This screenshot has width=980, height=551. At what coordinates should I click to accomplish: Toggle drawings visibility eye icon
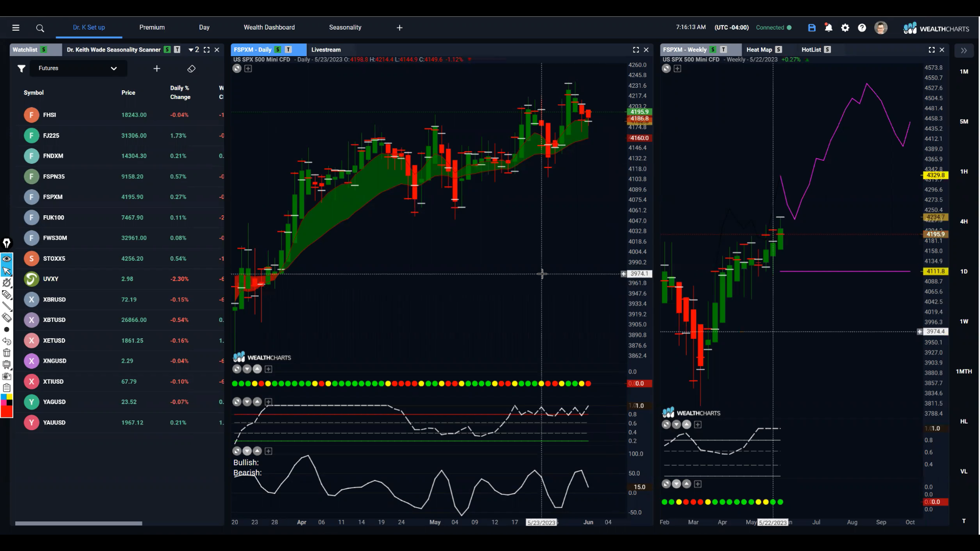pos(7,259)
